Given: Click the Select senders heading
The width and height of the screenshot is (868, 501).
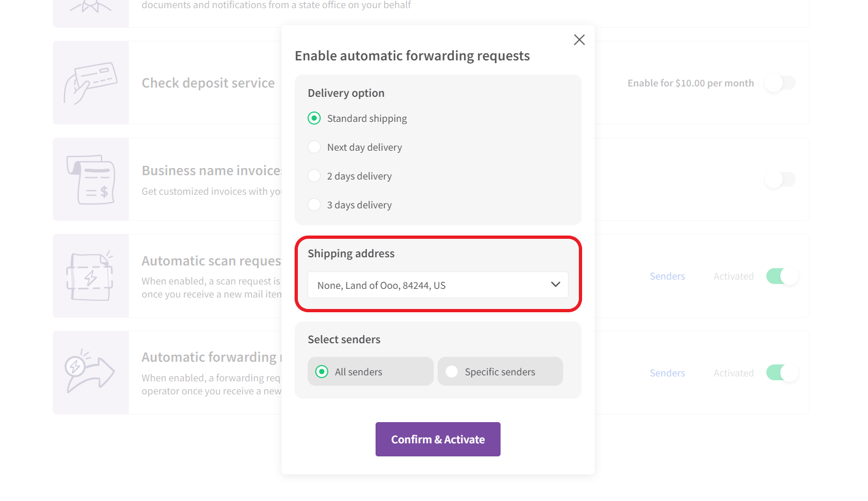Looking at the screenshot, I should [344, 339].
